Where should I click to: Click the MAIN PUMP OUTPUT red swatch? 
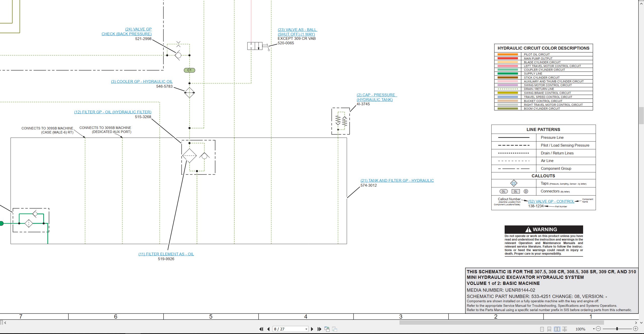(508, 58)
